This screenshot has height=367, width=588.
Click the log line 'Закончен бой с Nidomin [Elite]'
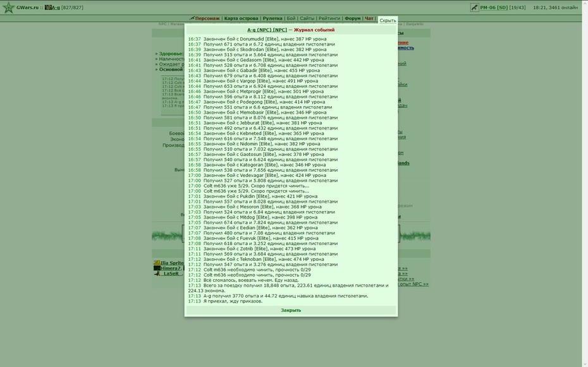click(254, 144)
